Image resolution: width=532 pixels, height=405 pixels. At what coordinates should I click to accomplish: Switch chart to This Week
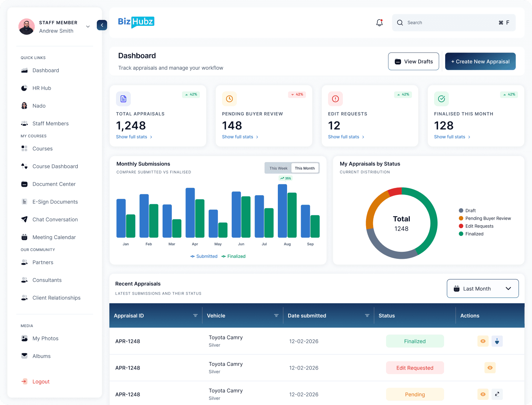pyautogui.click(x=278, y=168)
